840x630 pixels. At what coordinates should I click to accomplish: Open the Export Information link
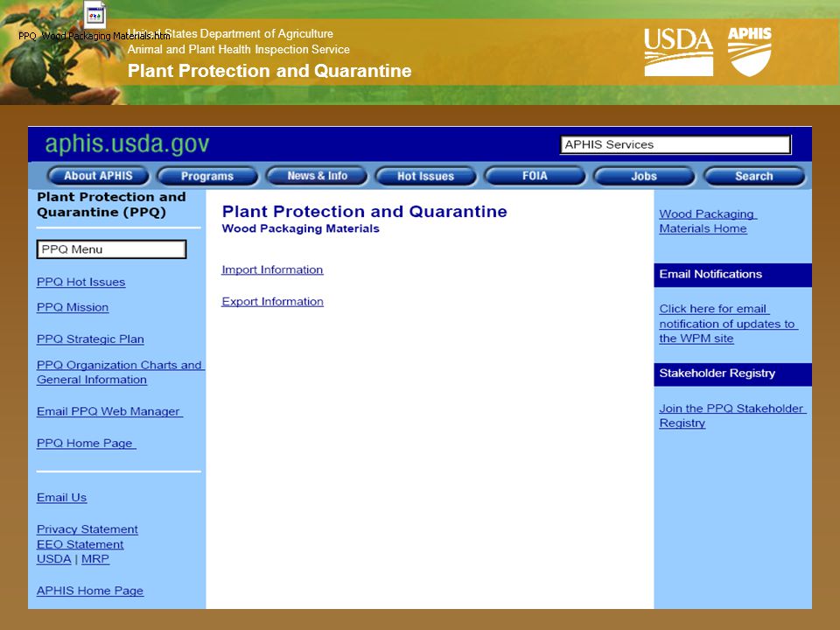point(272,302)
